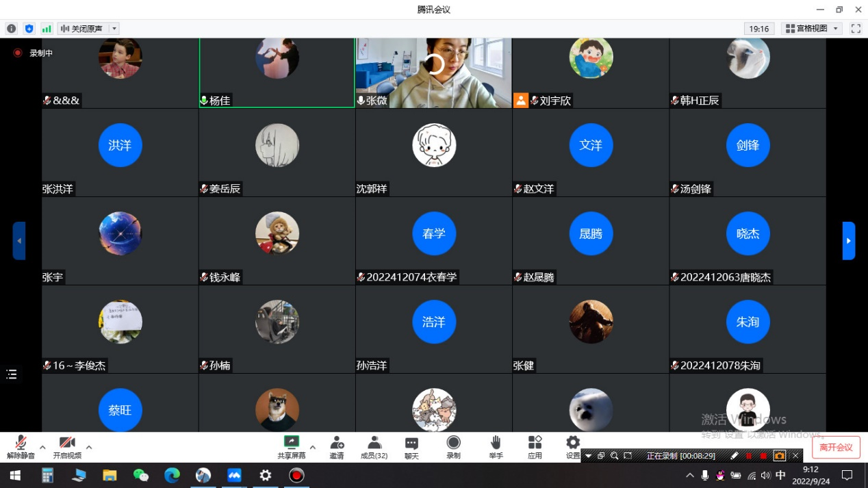This screenshot has height=488, width=868.
Task: Toggle 关闭原声 original sound button
Action: click(82, 29)
